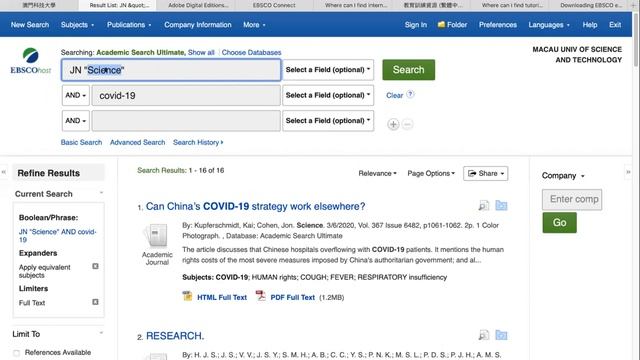The height and width of the screenshot is (360, 640).
Task: Click the Clear link
Action: (394, 96)
